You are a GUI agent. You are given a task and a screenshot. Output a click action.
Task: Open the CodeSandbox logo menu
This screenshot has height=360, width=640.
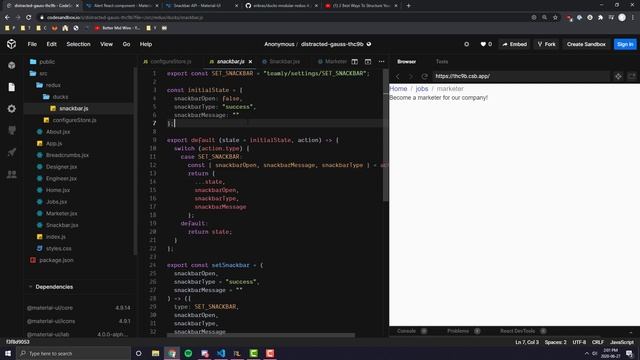(11, 44)
